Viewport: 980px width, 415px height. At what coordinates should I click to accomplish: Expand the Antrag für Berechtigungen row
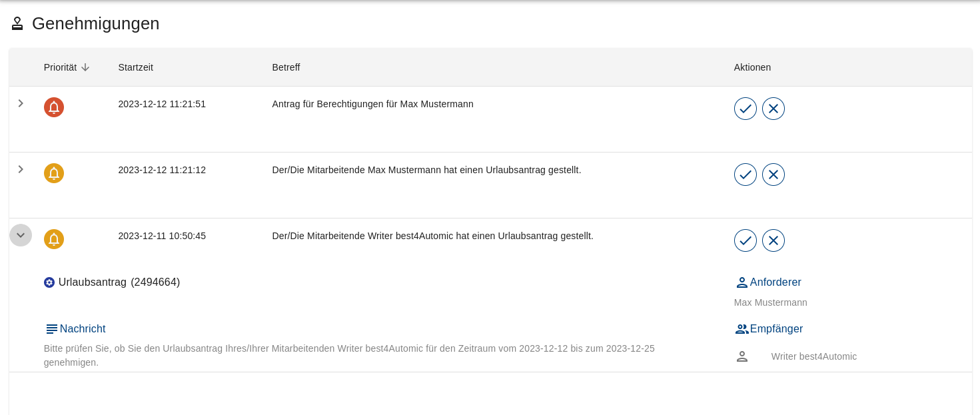pyautogui.click(x=21, y=103)
